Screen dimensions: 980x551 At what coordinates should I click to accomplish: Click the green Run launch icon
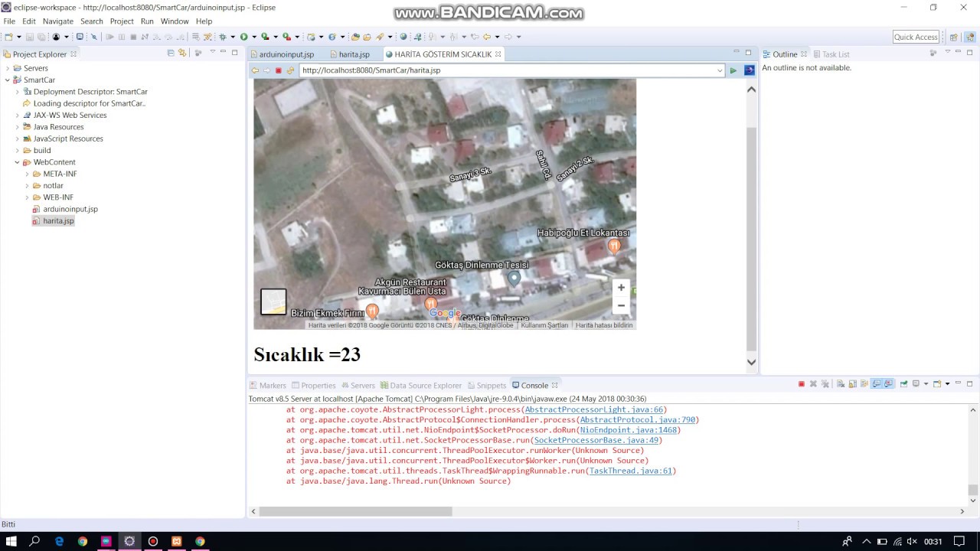coord(243,37)
